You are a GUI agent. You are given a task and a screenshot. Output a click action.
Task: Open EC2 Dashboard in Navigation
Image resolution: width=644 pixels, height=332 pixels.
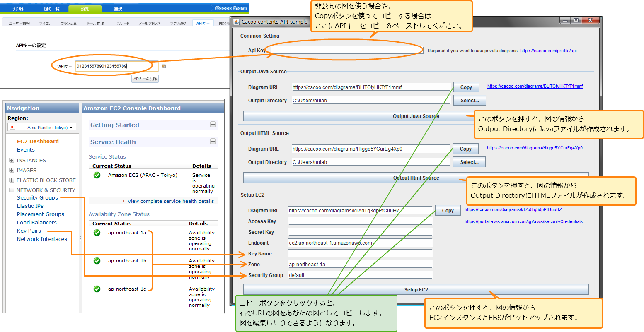[38, 141]
